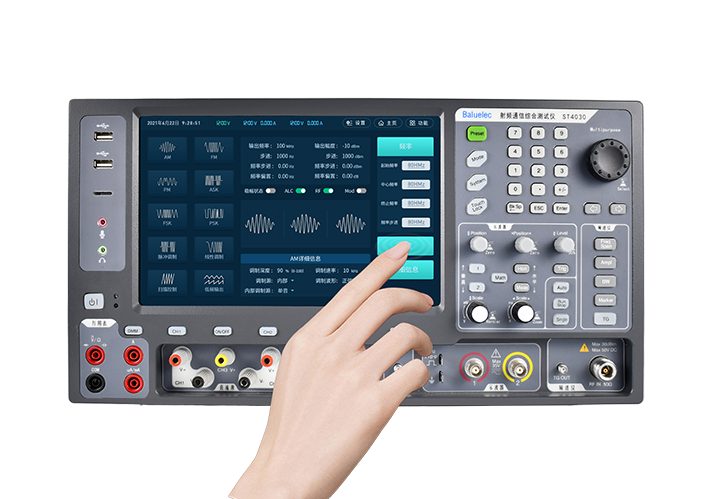The height and width of the screenshot is (499, 711).
Task: Select the FSK modulation icon
Action: (168, 217)
